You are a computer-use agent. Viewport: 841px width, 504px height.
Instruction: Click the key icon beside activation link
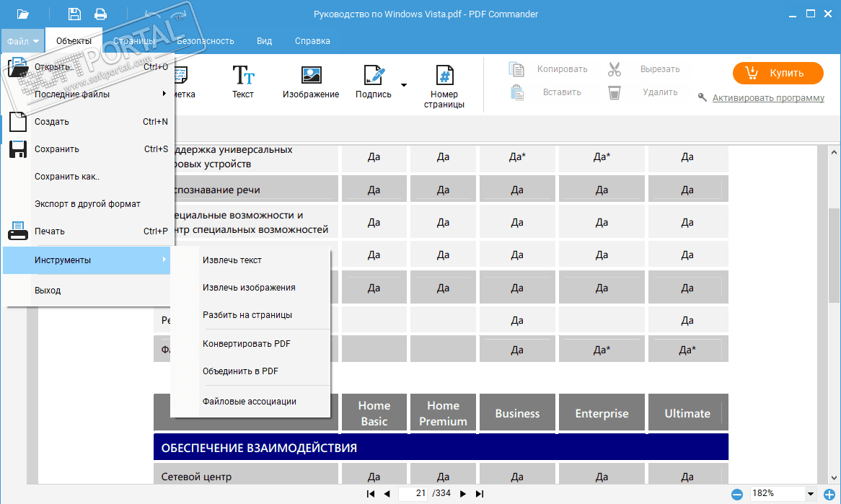coord(702,97)
